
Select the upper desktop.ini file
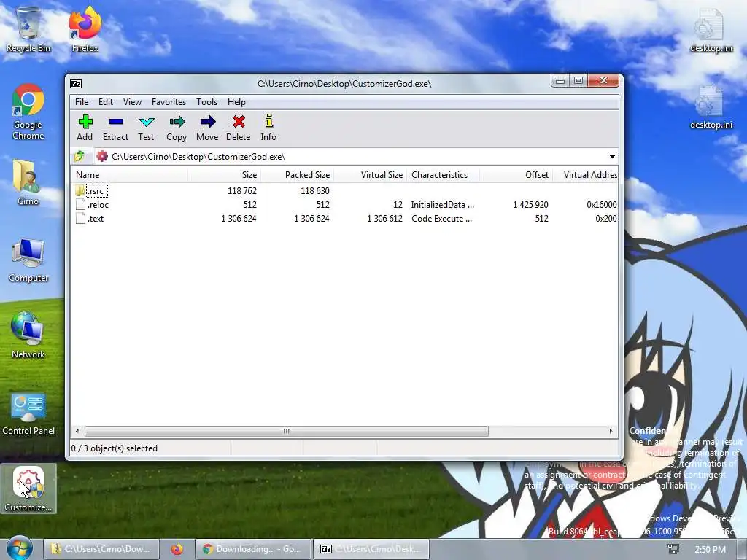[711, 30]
